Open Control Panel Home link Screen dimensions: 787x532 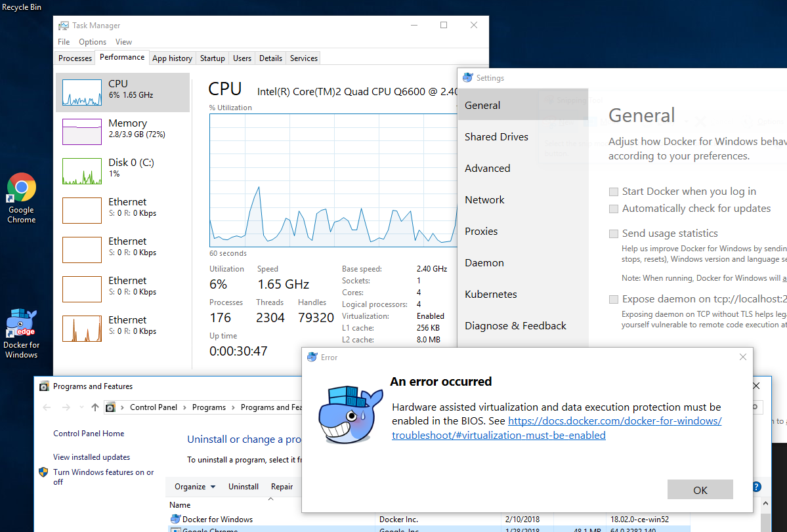pyautogui.click(x=89, y=434)
